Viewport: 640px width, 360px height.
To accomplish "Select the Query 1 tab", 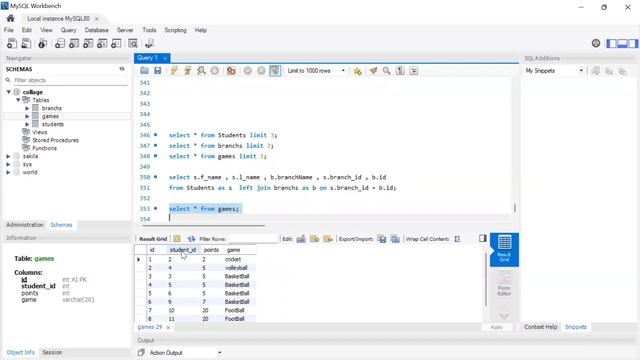I will [148, 58].
